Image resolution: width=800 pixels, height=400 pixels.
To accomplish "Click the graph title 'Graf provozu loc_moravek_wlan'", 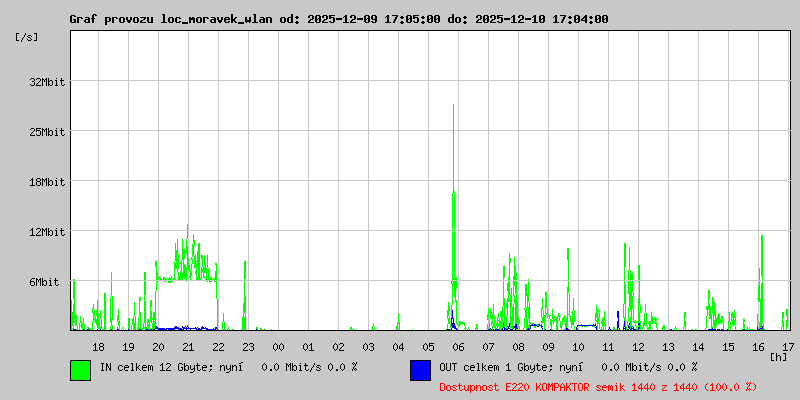I will click(171, 19).
